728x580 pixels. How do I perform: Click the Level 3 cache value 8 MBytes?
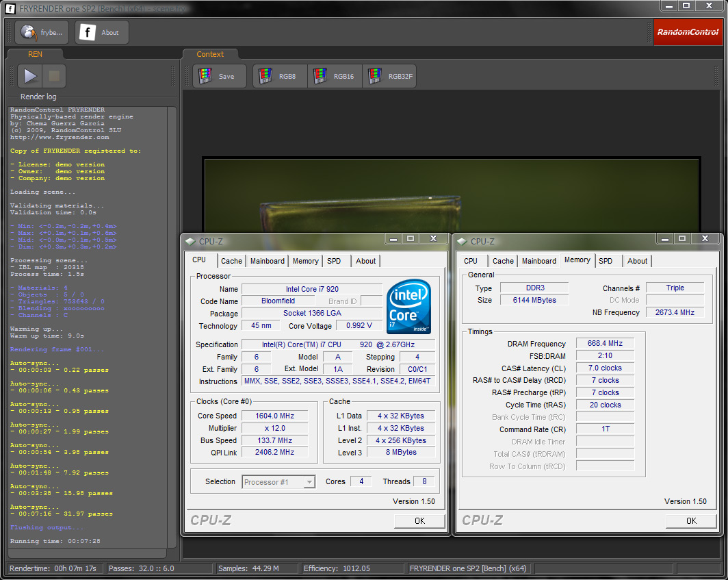point(401,452)
